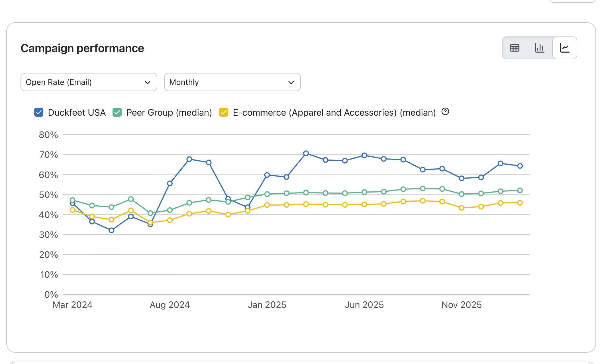Image resolution: width=604 pixels, height=364 pixels.
Task: Click the 40% y-axis label
Action: click(48, 215)
